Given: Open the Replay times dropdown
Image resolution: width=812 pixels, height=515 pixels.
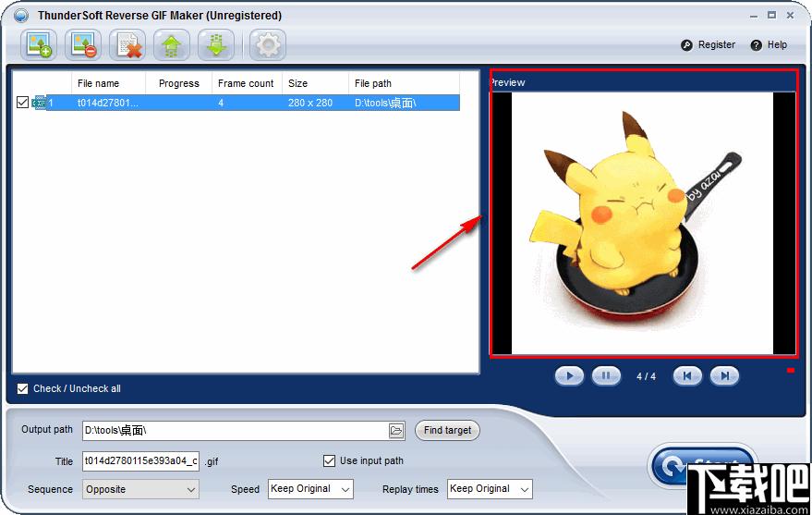Looking at the screenshot, I should click(x=490, y=489).
